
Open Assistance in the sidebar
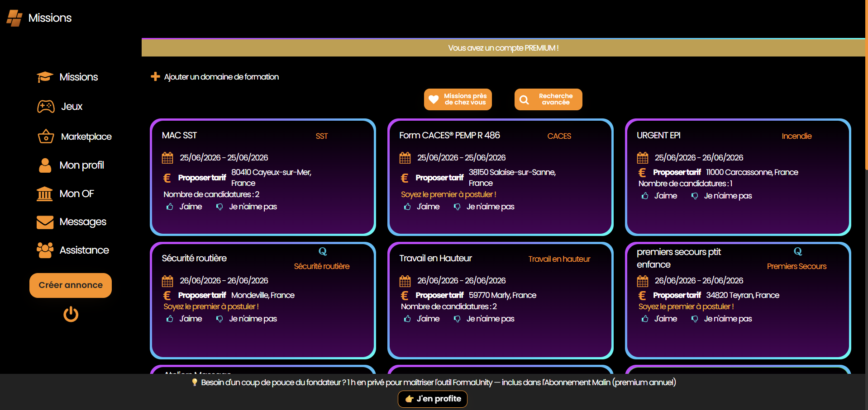point(73,250)
